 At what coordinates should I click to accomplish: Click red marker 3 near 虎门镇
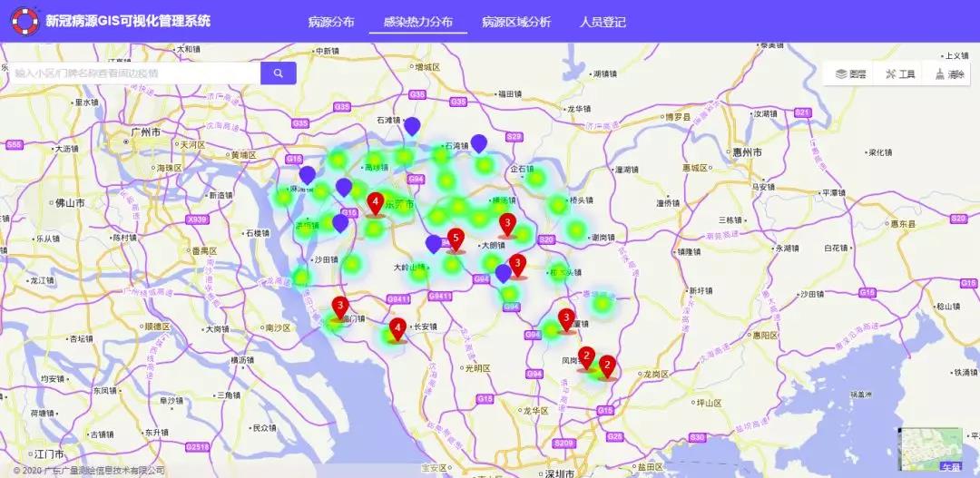point(340,307)
